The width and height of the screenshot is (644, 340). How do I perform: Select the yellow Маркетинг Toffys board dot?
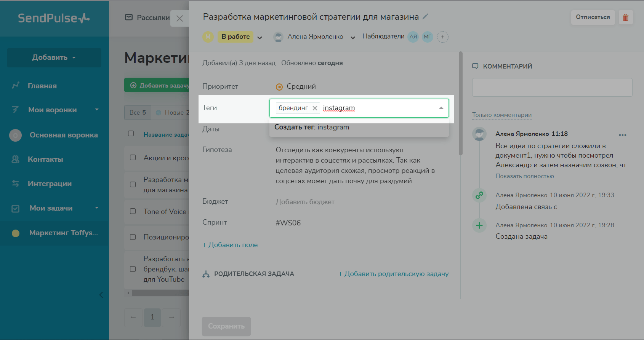pos(16,233)
